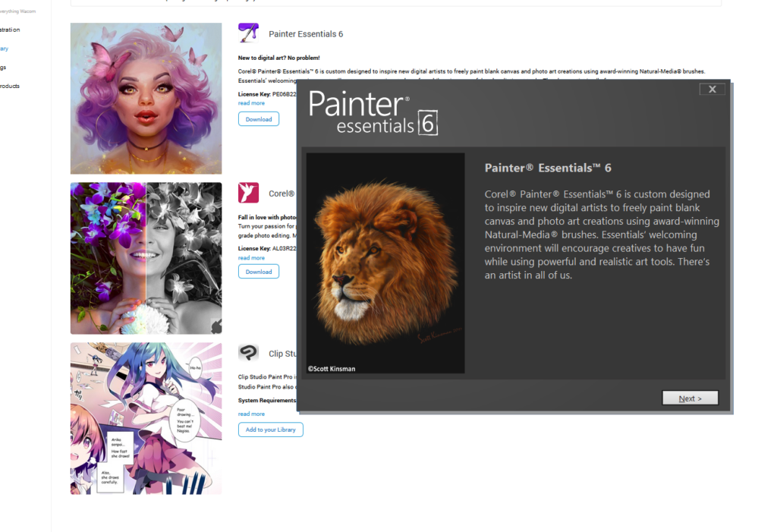The height and width of the screenshot is (532, 777).
Task: Add Clip Studio Paint to your Library
Action: [271, 430]
